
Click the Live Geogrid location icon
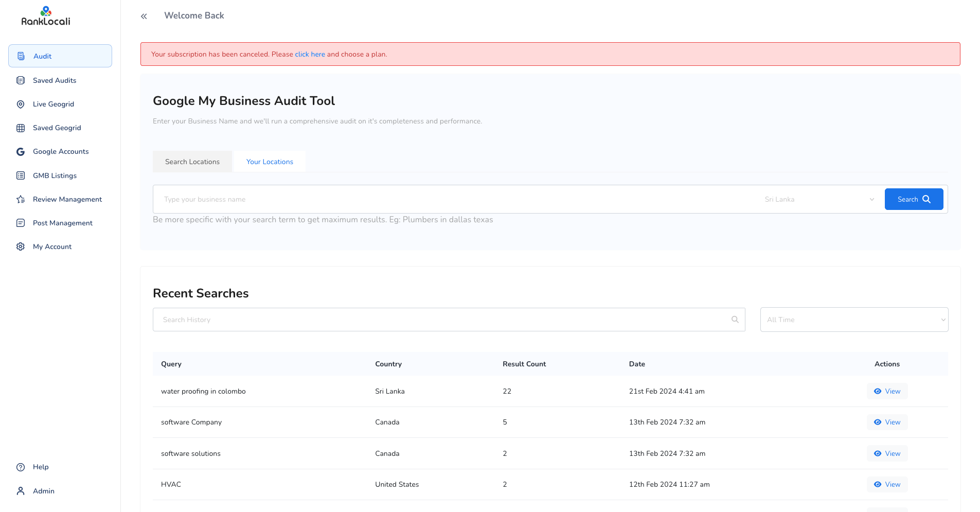point(20,104)
